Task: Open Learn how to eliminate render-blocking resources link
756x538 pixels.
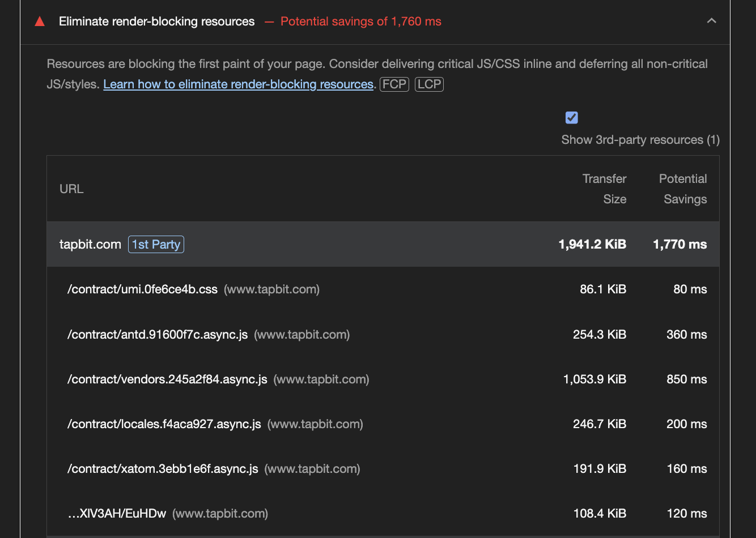Action: [239, 84]
